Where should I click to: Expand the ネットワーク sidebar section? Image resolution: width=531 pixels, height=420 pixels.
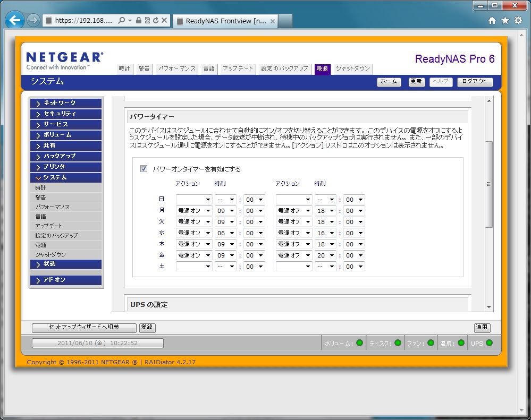[x=66, y=103]
